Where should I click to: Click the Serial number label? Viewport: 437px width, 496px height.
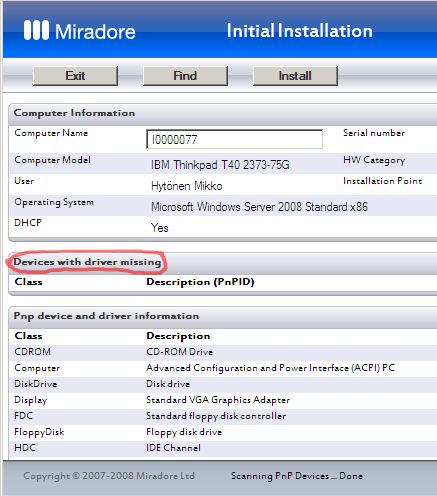(x=374, y=133)
